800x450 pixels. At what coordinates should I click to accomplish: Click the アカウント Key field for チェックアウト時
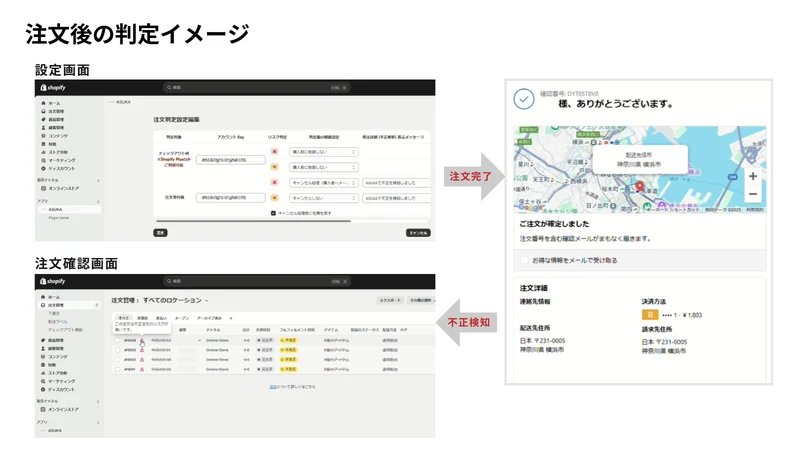pos(231,160)
